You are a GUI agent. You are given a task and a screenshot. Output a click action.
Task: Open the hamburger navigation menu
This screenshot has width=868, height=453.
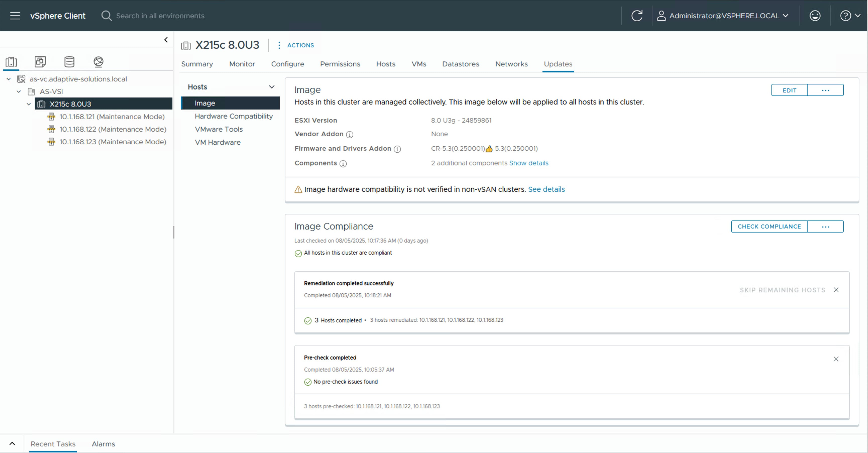click(x=15, y=16)
